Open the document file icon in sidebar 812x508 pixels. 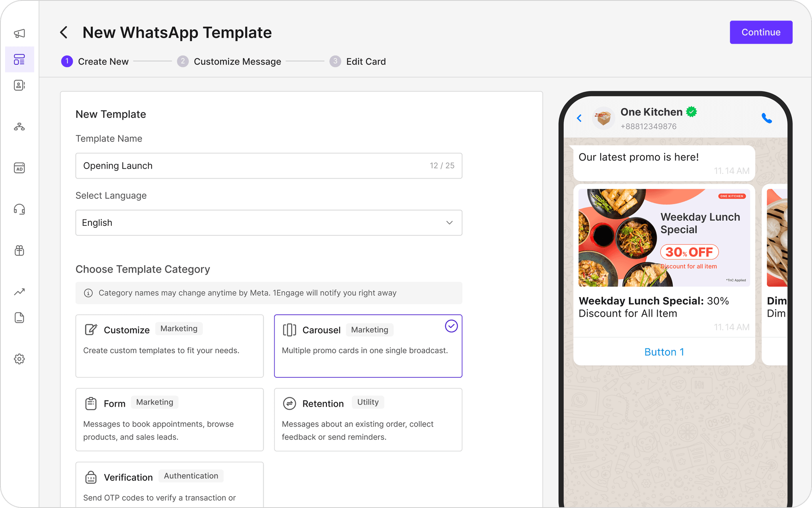click(x=19, y=317)
